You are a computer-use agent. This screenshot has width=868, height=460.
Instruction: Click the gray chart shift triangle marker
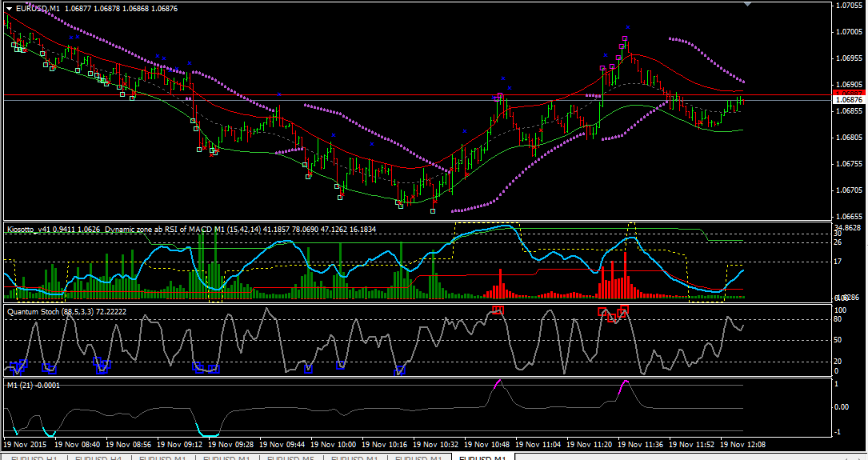click(x=747, y=3)
